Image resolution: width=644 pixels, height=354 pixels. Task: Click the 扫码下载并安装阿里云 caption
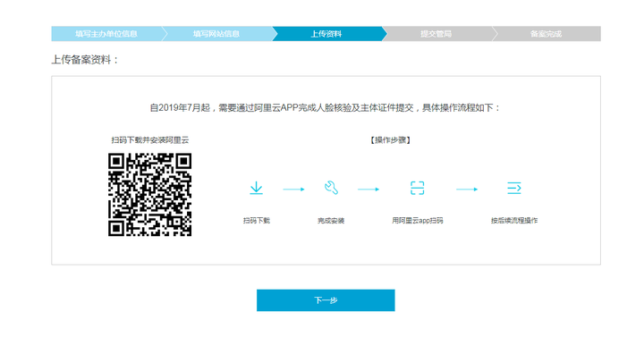pos(150,140)
